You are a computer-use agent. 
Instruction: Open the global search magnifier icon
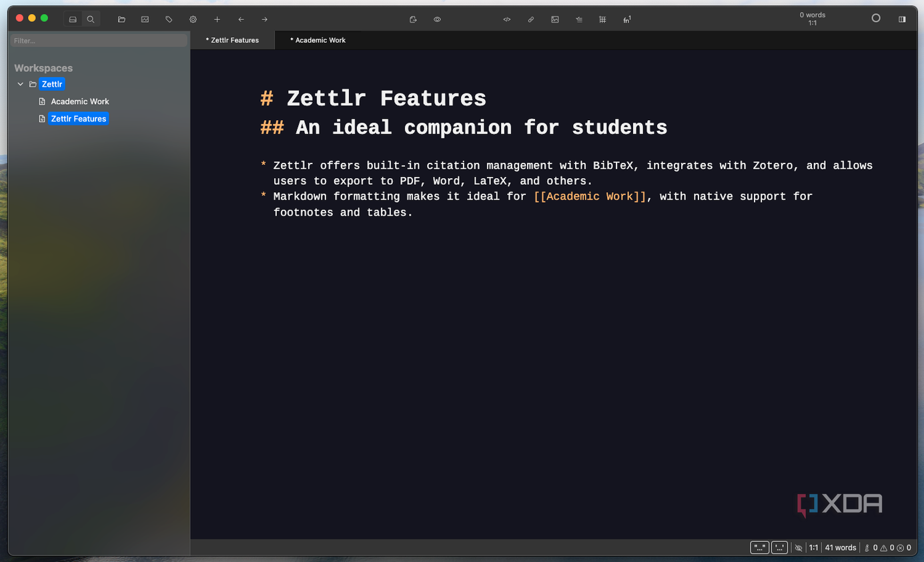pos(91,19)
